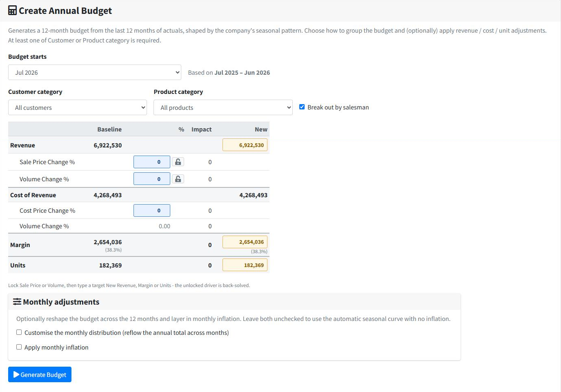Image resolution: width=561 pixels, height=392 pixels.
Task: Click the Budget starts label
Action: click(x=27, y=56)
